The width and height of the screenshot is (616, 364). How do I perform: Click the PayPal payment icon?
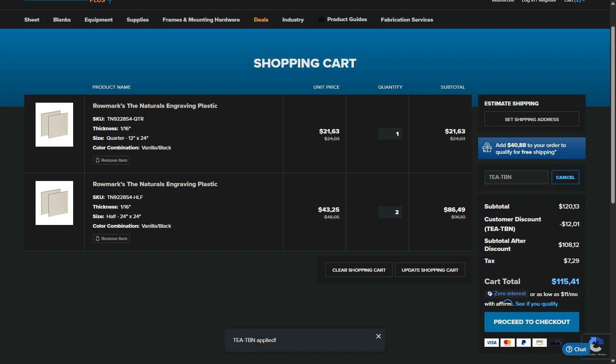(x=523, y=342)
